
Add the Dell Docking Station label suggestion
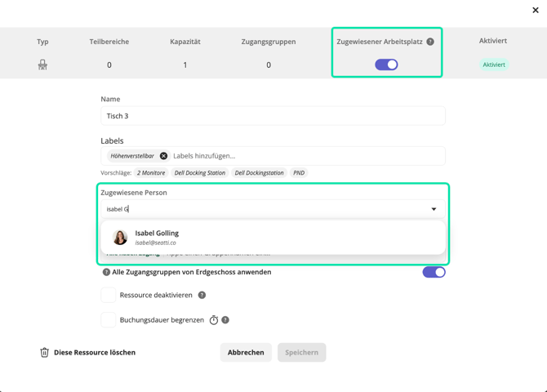200,173
